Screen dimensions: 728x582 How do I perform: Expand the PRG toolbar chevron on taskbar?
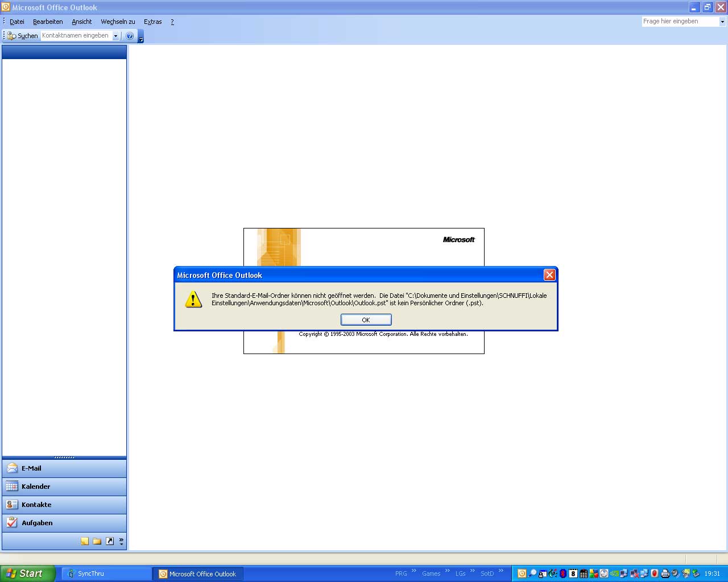click(x=414, y=571)
